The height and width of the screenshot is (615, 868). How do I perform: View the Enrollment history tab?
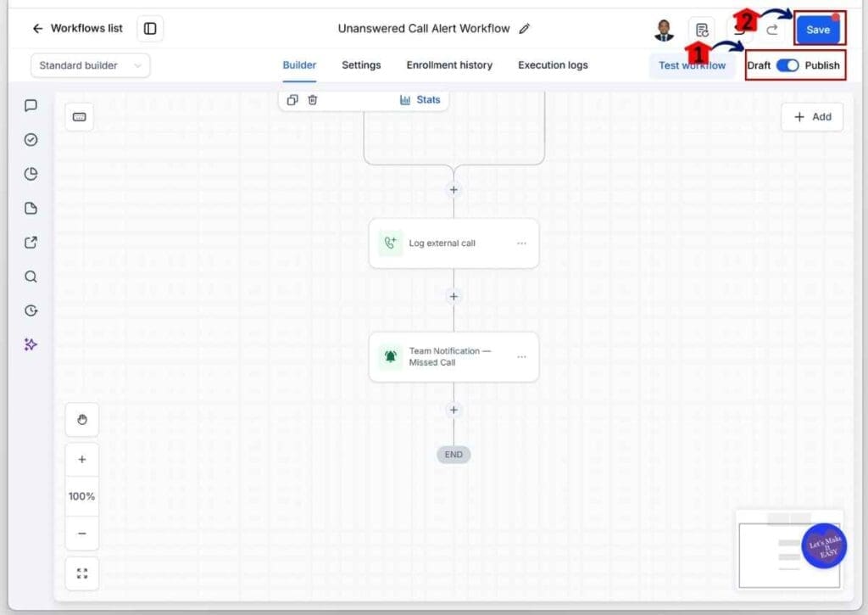coord(449,64)
